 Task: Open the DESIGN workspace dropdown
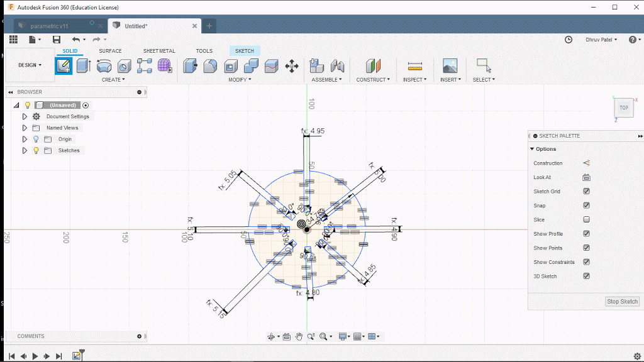coord(30,65)
